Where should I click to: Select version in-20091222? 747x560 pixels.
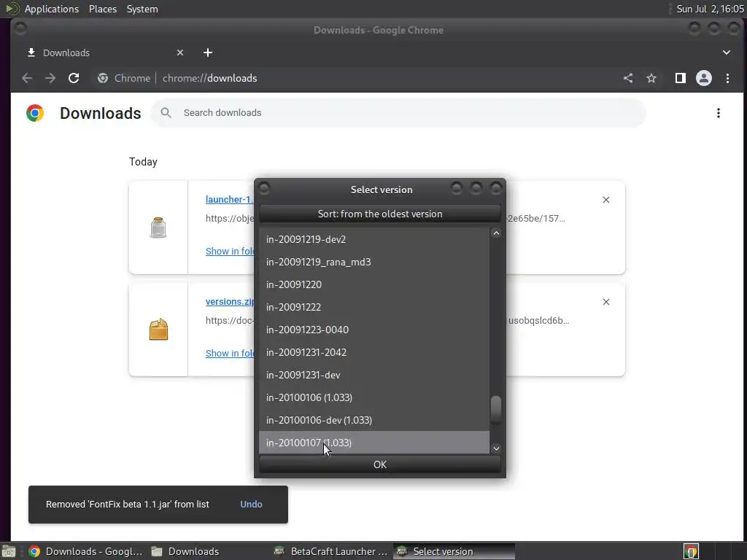[x=374, y=307]
